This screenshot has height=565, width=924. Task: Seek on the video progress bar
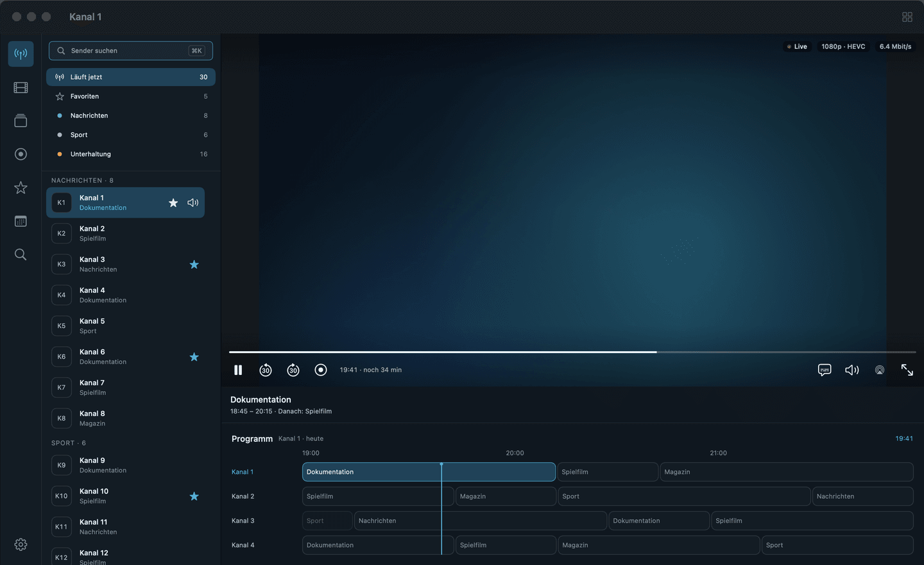point(572,352)
